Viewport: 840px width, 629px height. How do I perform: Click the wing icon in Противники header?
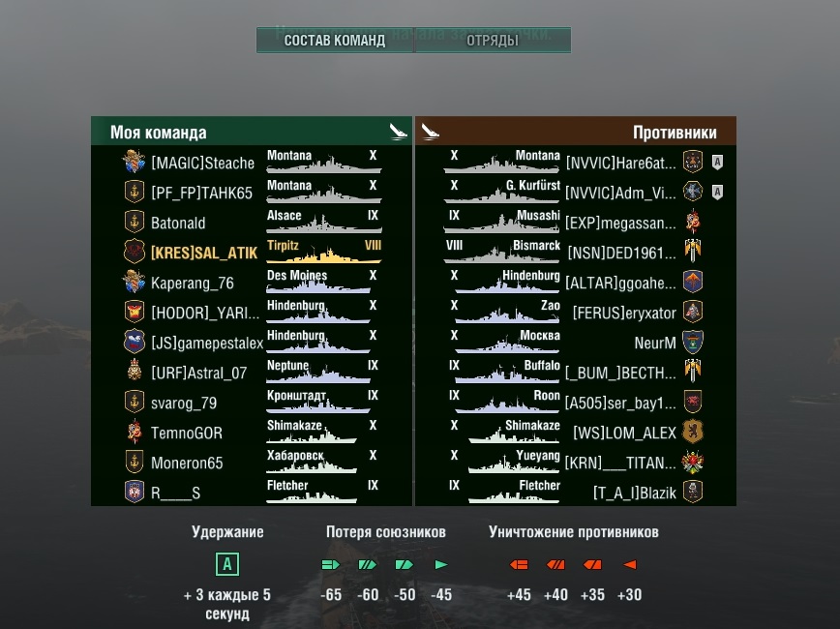coord(431,132)
